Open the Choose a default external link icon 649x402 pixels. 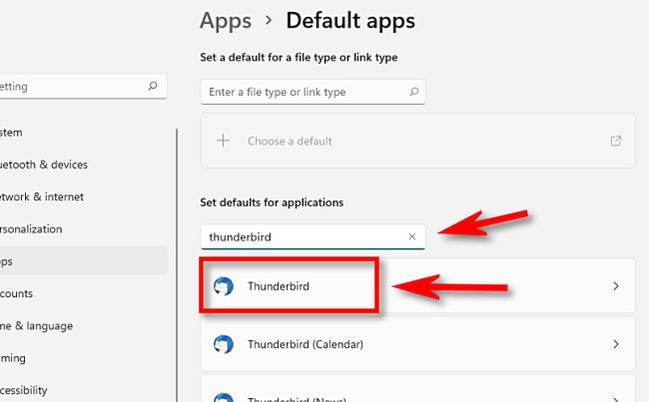point(616,141)
